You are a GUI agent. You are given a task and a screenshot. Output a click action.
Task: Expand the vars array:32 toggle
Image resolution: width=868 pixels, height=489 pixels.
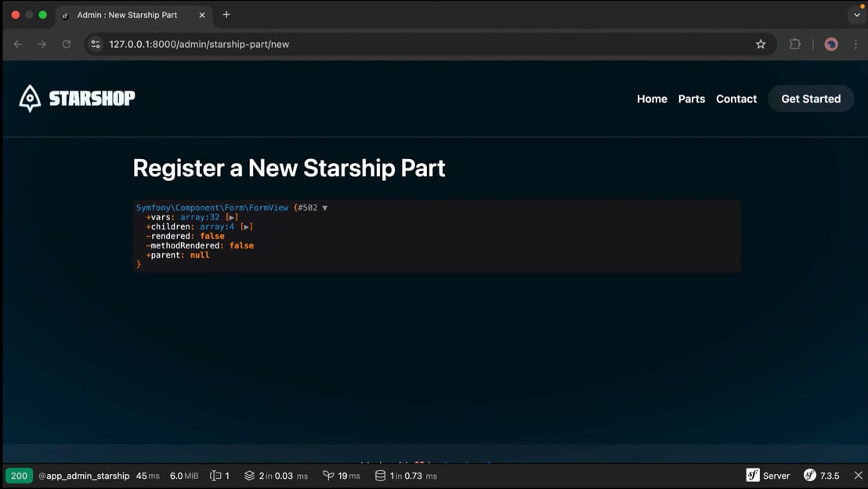[232, 217]
